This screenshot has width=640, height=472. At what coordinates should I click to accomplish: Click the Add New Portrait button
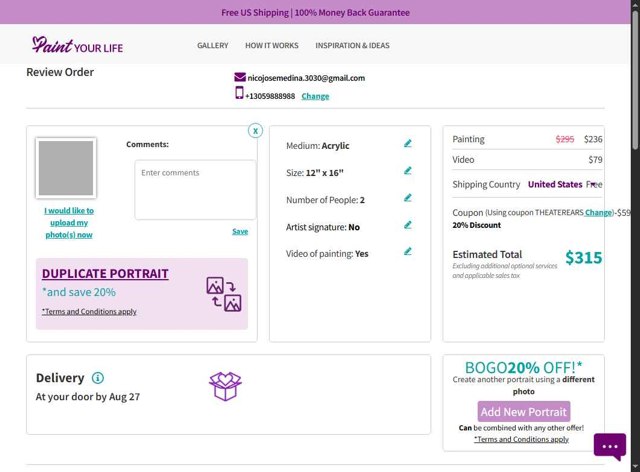click(x=524, y=412)
